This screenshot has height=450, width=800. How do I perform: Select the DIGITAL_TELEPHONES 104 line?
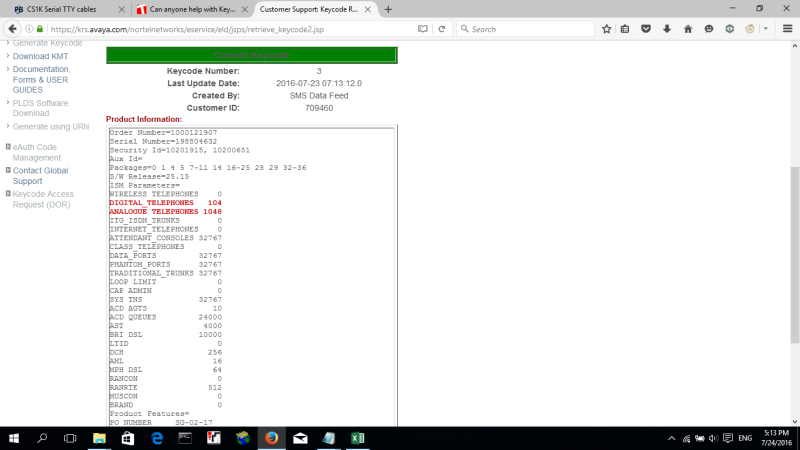point(165,203)
